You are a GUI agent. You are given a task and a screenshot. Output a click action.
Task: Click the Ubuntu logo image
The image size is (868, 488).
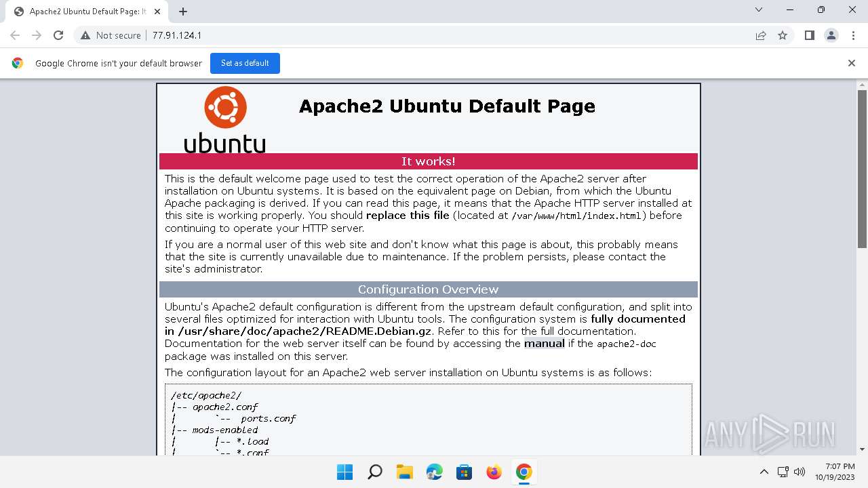[x=224, y=119]
